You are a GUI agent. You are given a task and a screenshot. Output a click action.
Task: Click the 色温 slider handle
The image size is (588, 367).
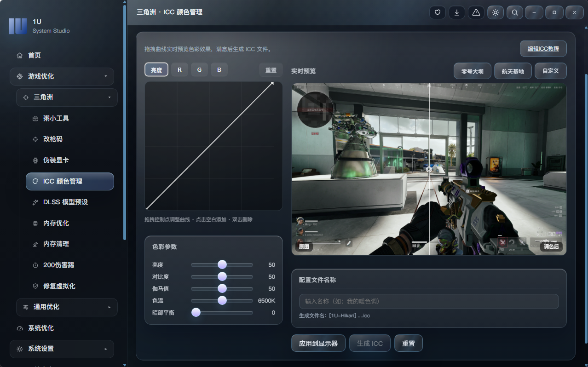[222, 300]
